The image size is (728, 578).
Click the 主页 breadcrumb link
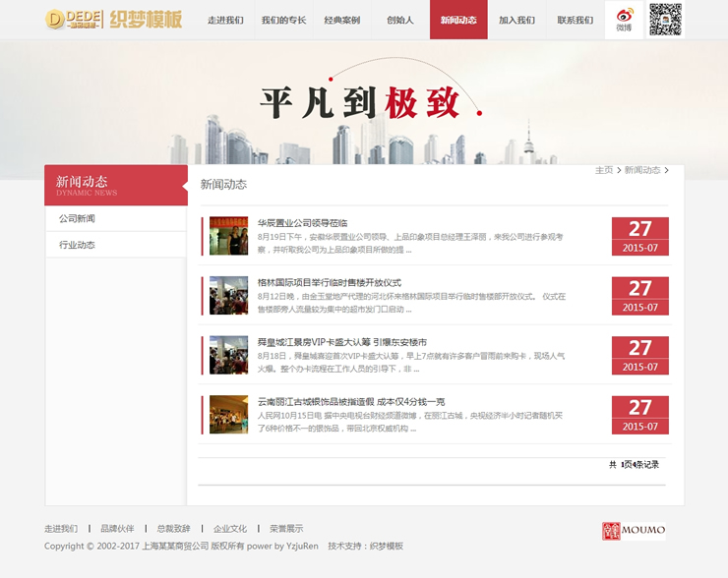click(x=604, y=170)
